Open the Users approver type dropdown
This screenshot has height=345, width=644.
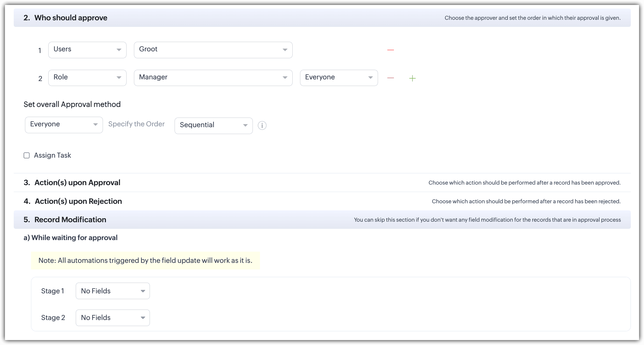(x=87, y=50)
